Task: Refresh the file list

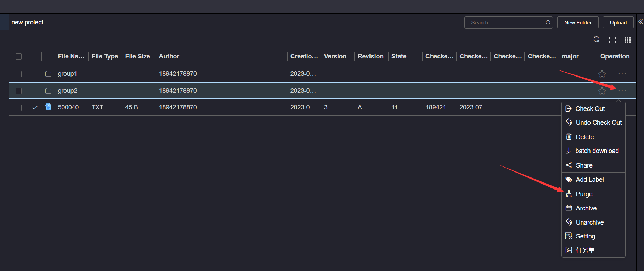Action: 597,40
